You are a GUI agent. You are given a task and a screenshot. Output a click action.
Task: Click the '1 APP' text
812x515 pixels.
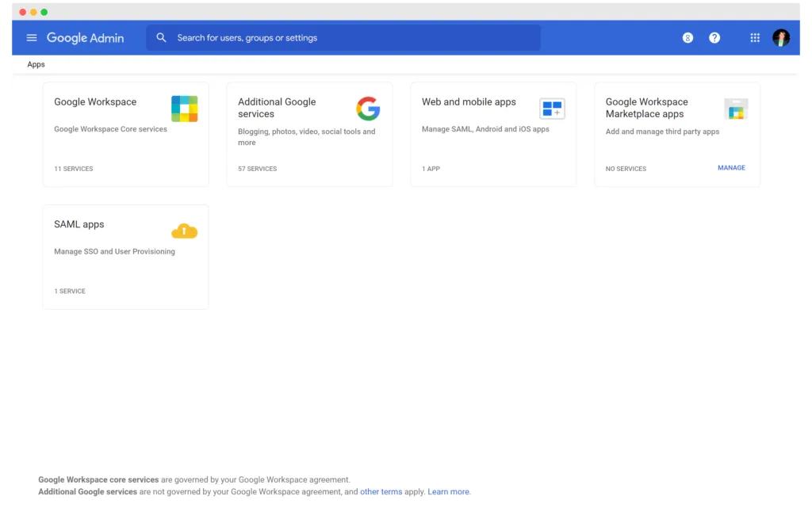(x=431, y=169)
